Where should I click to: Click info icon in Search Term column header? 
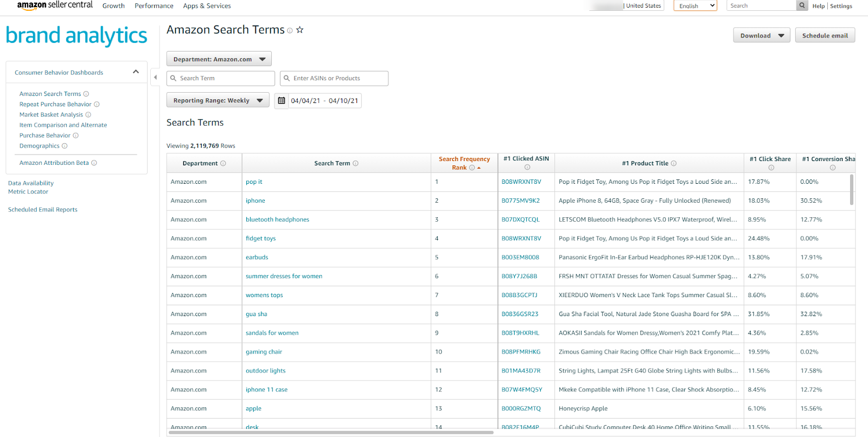click(355, 163)
